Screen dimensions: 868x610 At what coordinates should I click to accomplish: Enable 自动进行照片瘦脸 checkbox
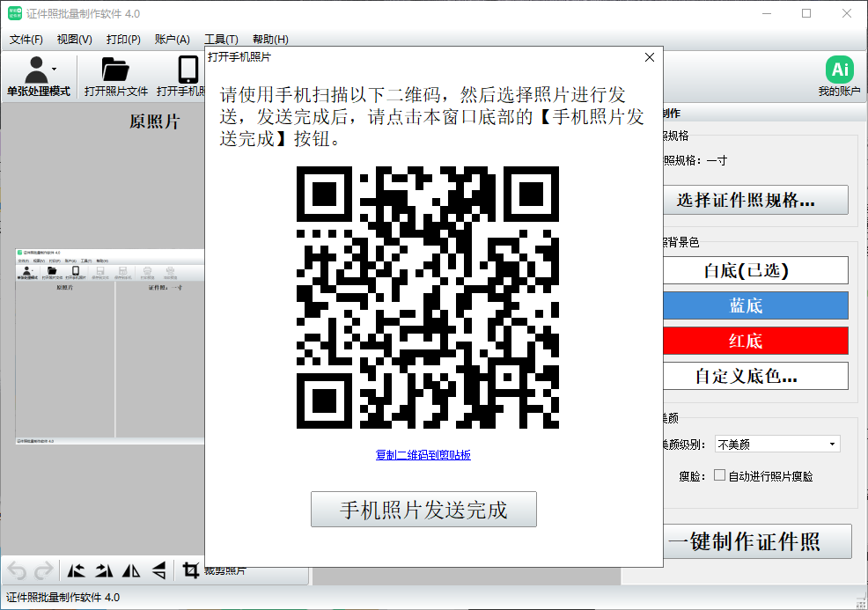point(719,475)
